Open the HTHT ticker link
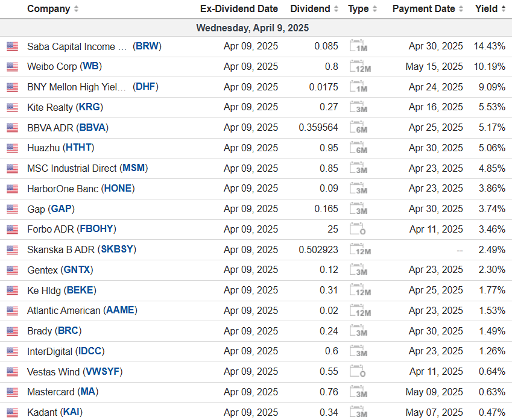The image size is (512, 420). pyautogui.click(x=78, y=148)
